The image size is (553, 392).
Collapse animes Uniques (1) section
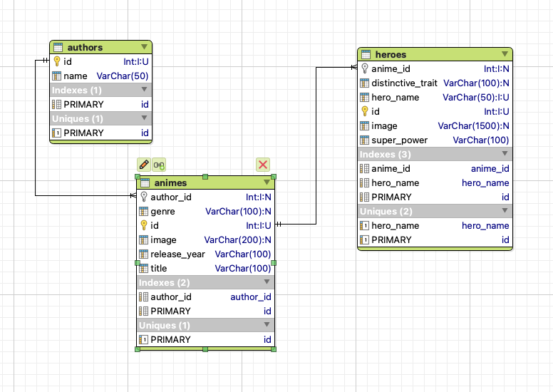tap(267, 324)
